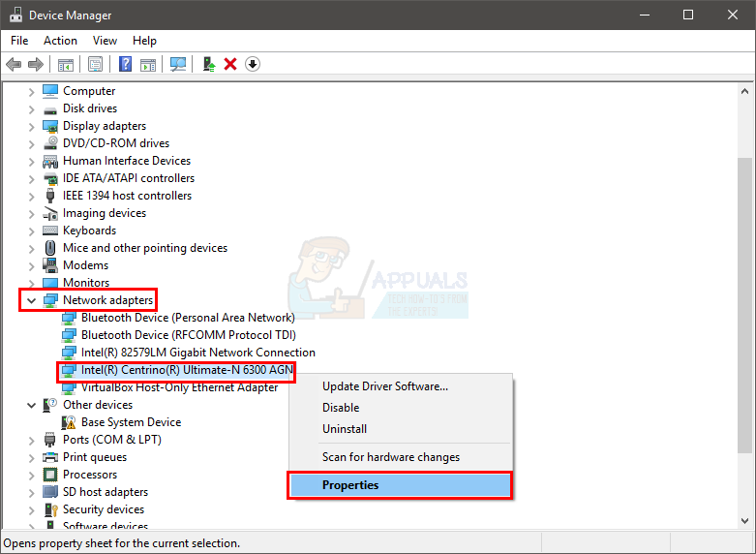Click the Show/Hide Action Pane toolbar icon
The width and height of the screenshot is (756, 554).
(148, 64)
